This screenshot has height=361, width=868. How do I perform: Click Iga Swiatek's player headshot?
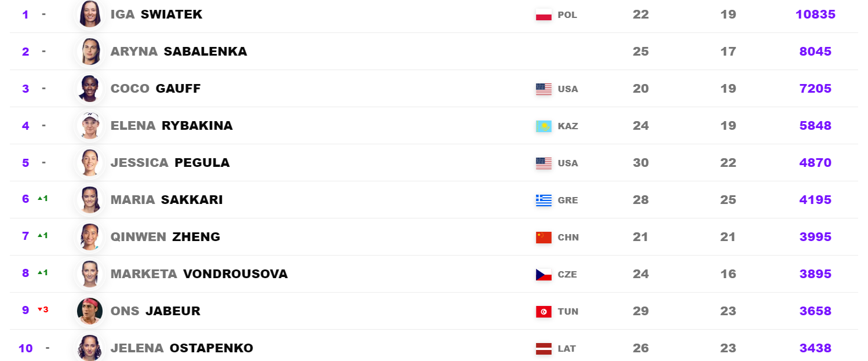[90, 14]
